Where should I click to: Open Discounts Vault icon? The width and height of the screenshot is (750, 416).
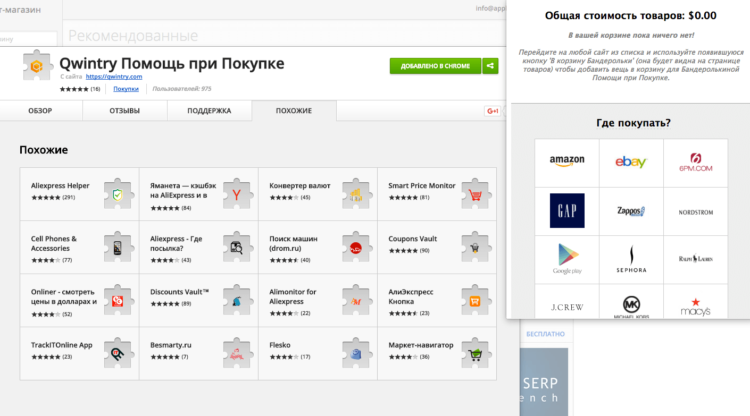click(237, 300)
